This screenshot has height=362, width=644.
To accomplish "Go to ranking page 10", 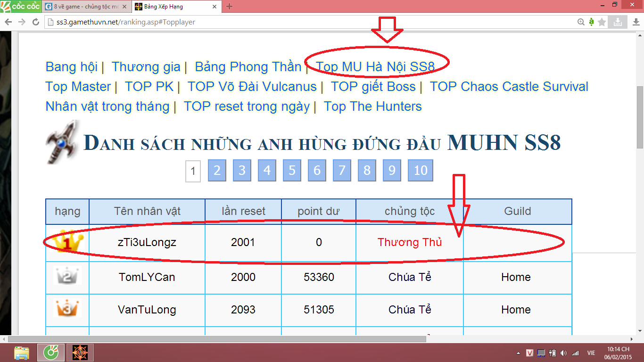I will (x=420, y=171).
